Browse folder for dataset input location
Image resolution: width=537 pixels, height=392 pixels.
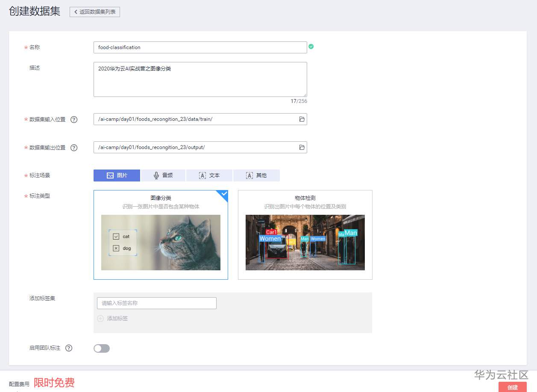[x=301, y=119]
